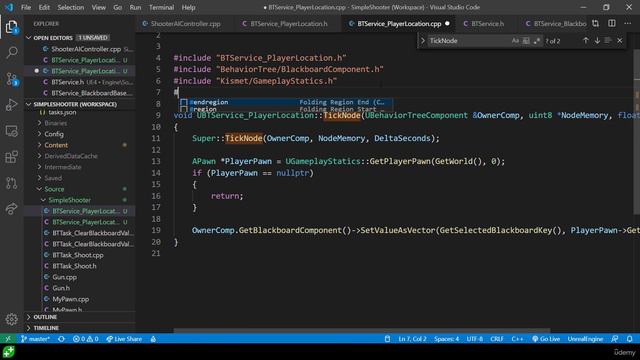Click the Open Changes editor icon
Viewport: 640px width, 360px height.
point(596,24)
